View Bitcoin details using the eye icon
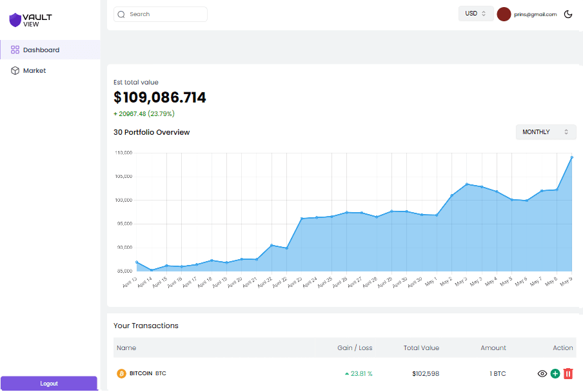Image resolution: width=583 pixels, height=392 pixels. (542, 373)
